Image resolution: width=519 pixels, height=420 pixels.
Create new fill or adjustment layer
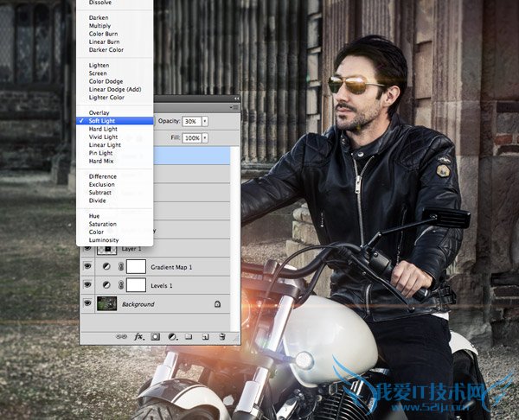tap(172, 337)
